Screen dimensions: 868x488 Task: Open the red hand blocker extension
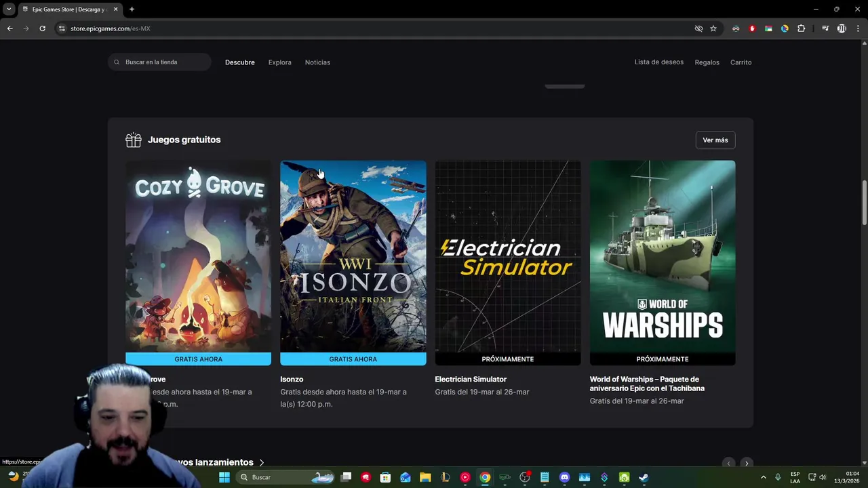pos(752,28)
